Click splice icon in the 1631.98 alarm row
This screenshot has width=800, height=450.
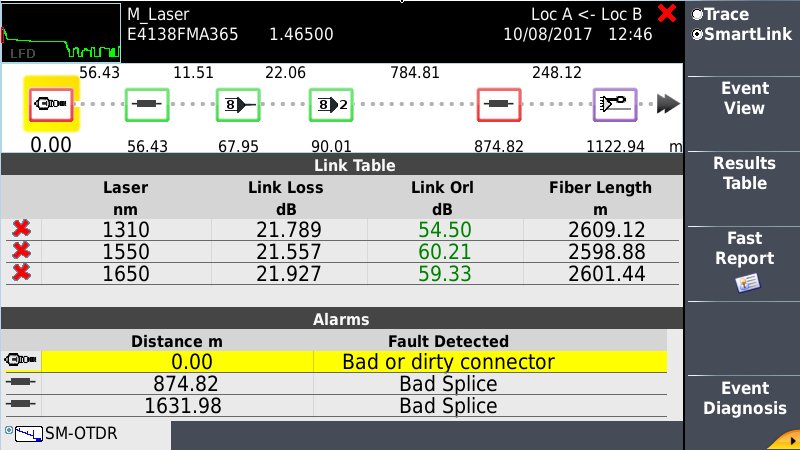20,404
